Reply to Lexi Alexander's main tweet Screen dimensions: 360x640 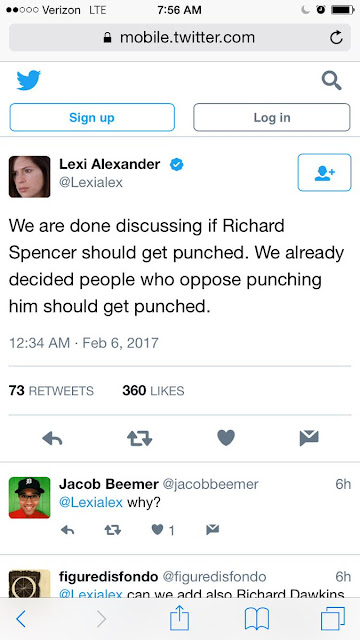52,438
